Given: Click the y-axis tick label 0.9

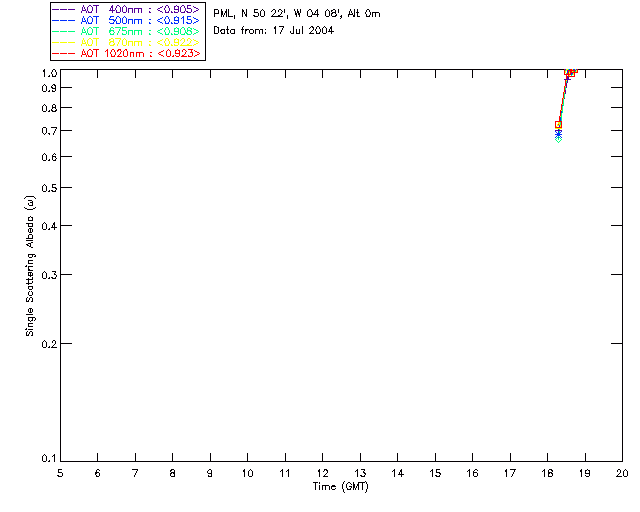Looking at the screenshot, I should (49, 88).
